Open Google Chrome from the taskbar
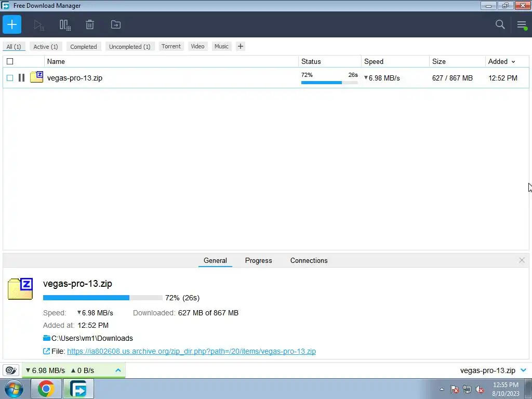This screenshot has width=532, height=399. click(x=46, y=389)
